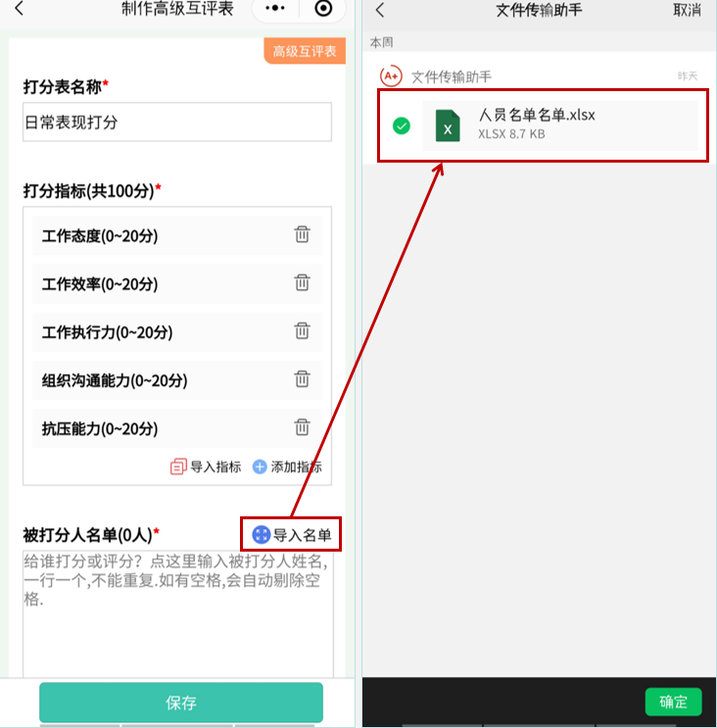The height and width of the screenshot is (728, 717).
Task: Save the form with 保存 button
Action: (181, 703)
